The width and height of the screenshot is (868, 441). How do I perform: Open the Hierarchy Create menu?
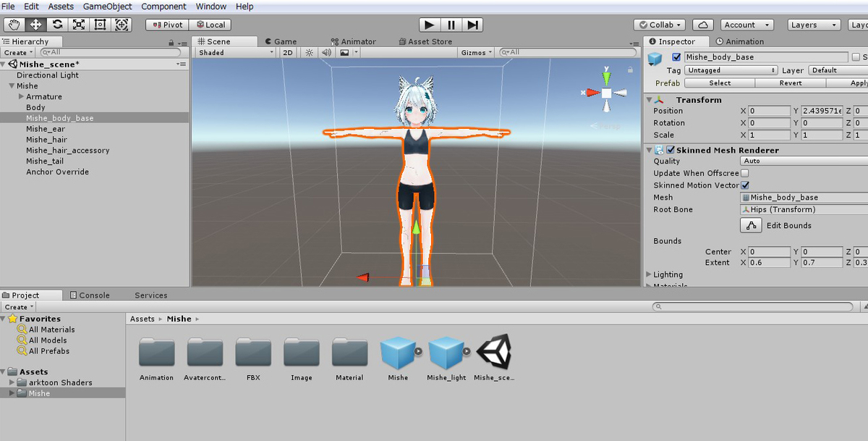18,52
